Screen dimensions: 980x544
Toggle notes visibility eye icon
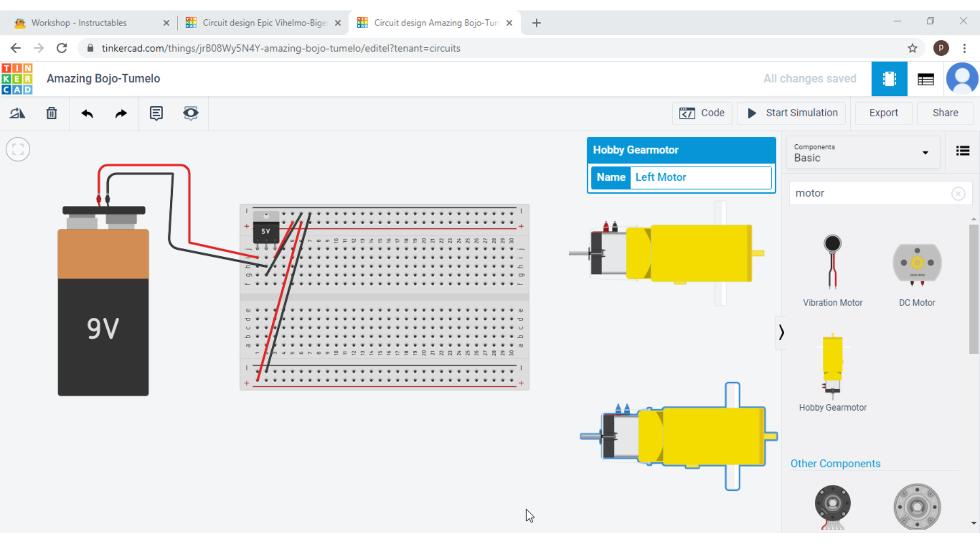coord(191,113)
